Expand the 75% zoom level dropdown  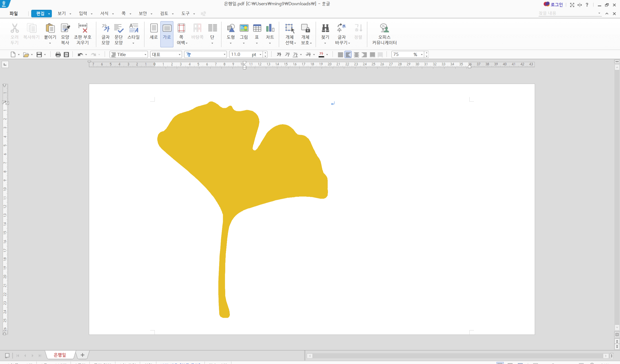click(x=422, y=54)
